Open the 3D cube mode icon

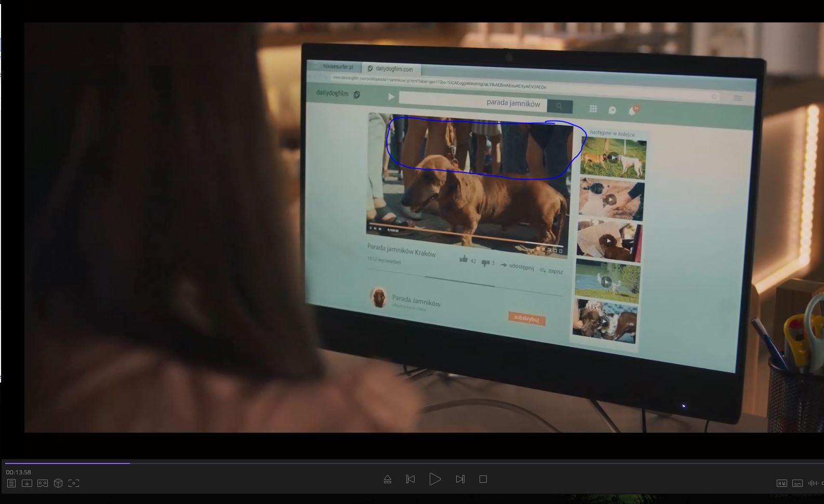coord(58,483)
